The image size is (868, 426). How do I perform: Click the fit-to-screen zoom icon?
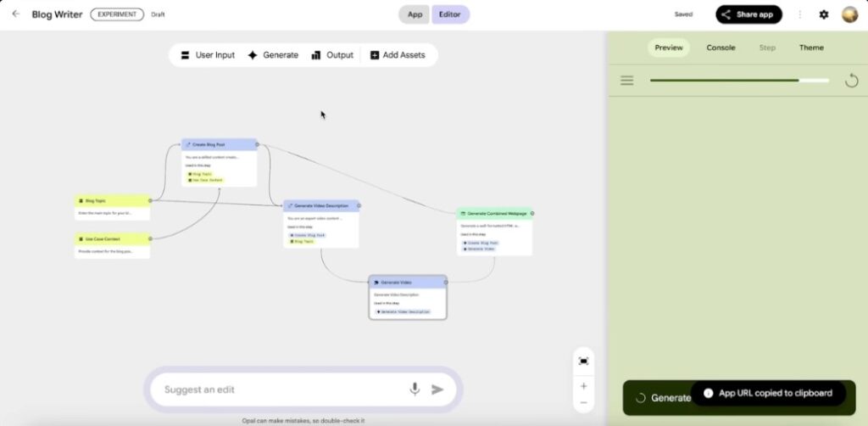click(x=583, y=361)
